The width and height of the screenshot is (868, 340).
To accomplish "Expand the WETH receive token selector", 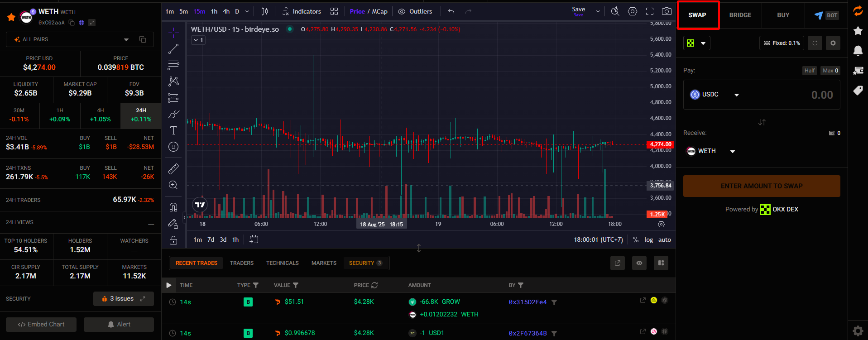I will pos(711,151).
